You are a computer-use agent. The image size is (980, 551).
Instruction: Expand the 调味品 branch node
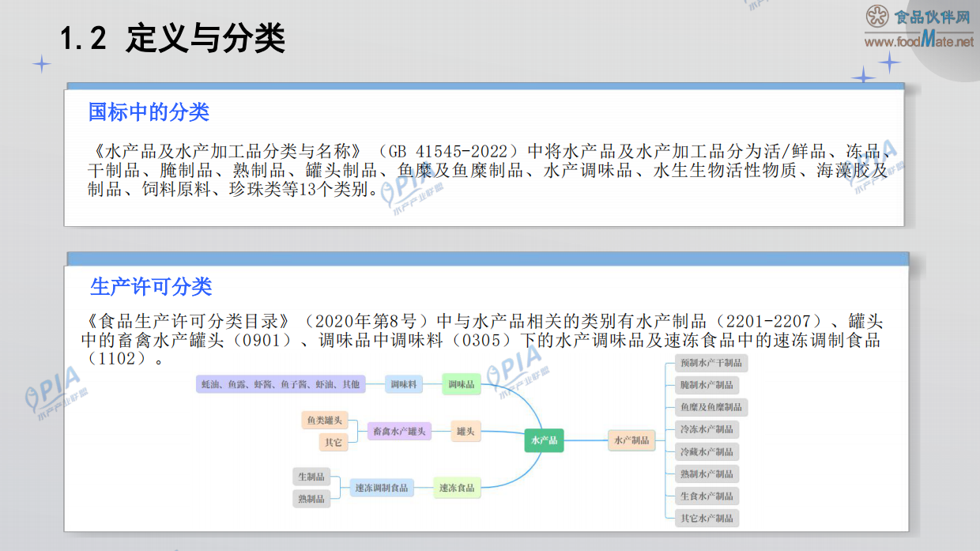point(463,384)
